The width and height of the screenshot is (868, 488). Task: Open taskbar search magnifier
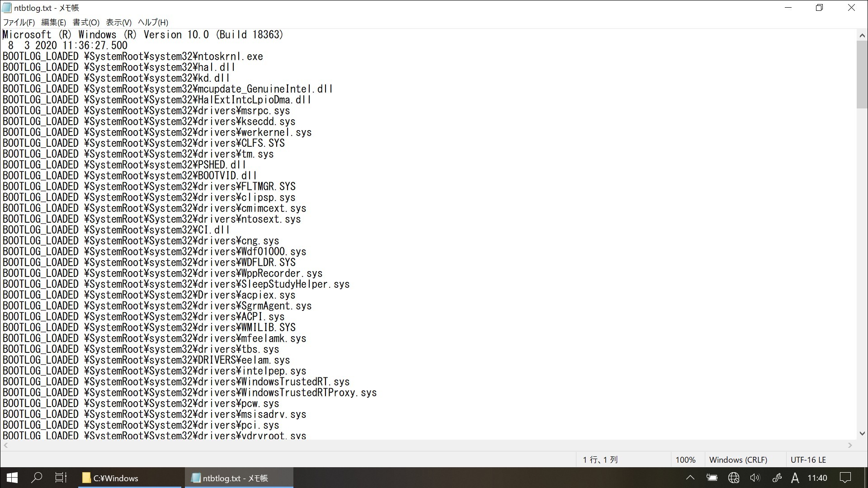click(x=37, y=478)
